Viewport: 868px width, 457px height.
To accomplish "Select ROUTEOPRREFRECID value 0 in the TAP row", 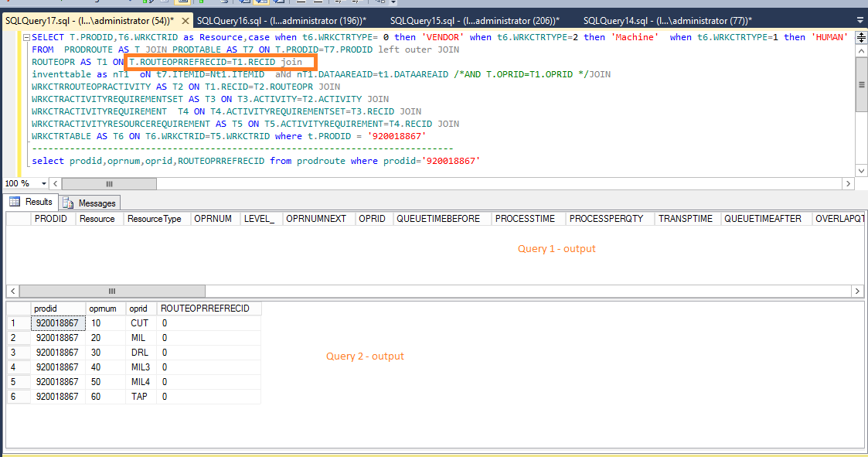I will pos(209,397).
